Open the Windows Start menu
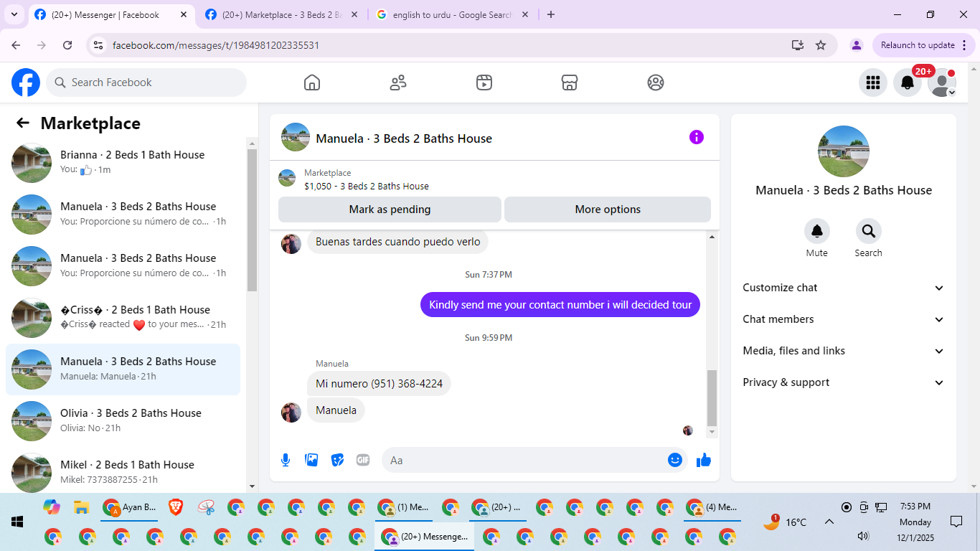The height and width of the screenshot is (551, 980). point(17,522)
